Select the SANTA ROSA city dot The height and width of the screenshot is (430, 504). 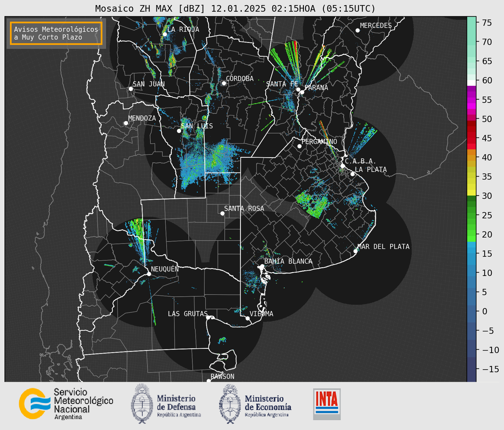[222, 214]
